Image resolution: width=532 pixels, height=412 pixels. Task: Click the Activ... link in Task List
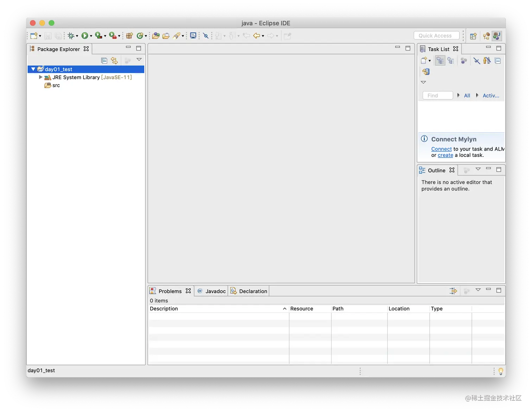click(491, 95)
